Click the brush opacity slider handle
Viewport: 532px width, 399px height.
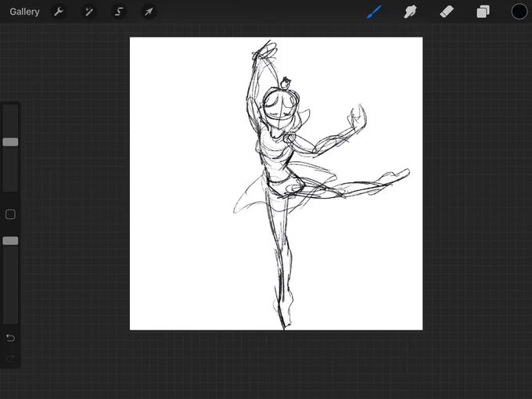point(10,241)
